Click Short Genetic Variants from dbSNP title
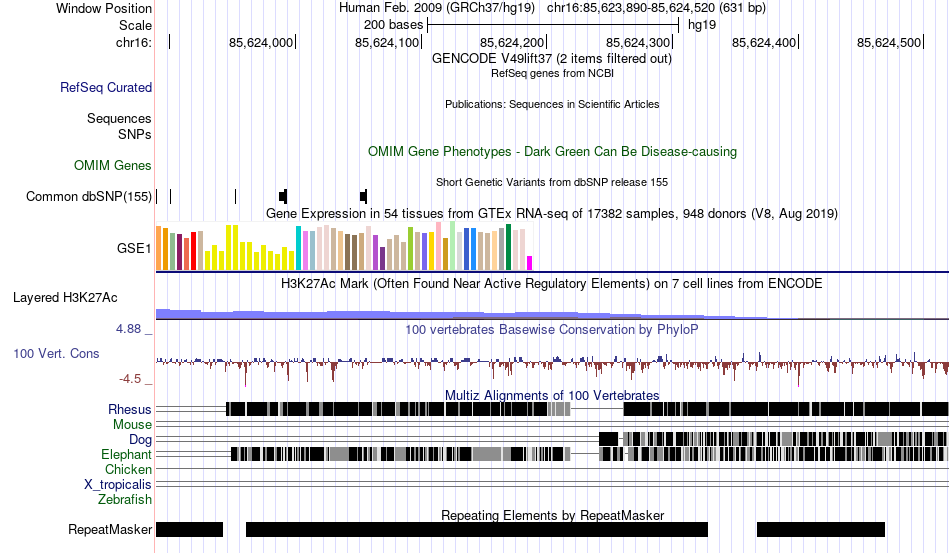 pyautogui.click(x=552, y=182)
